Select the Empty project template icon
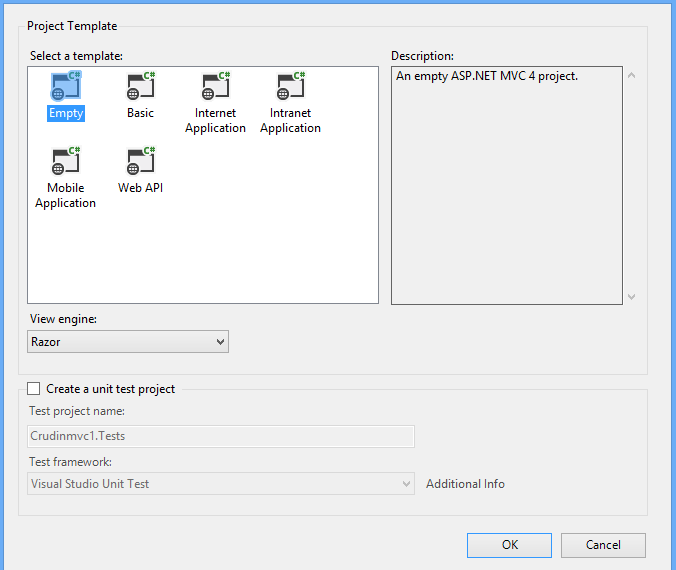This screenshot has height=570, width=676. click(66, 87)
